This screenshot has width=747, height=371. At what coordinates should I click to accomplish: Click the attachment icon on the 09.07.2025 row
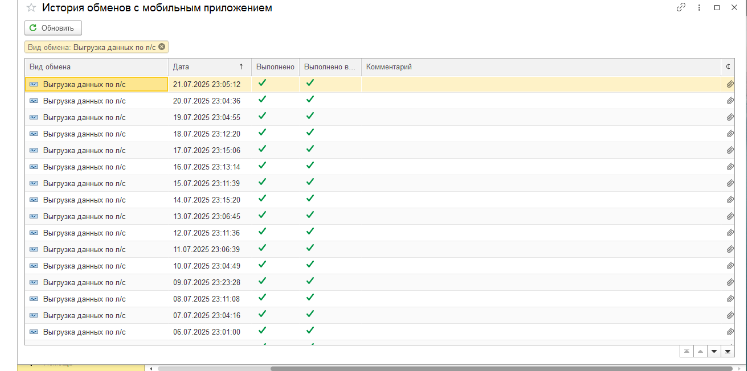pyautogui.click(x=730, y=282)
